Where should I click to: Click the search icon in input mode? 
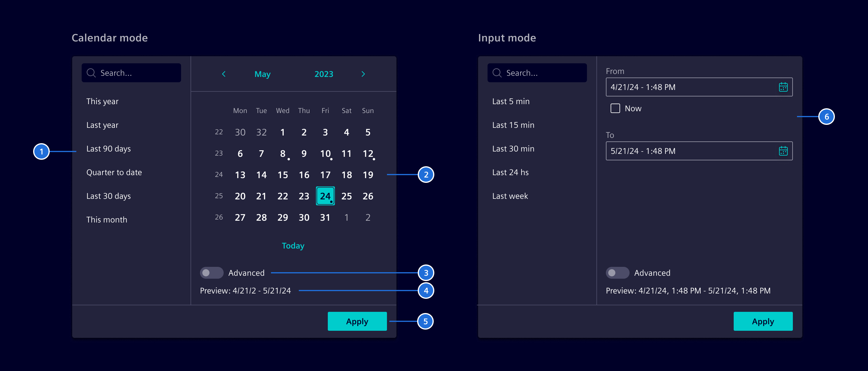pos(497,72)
